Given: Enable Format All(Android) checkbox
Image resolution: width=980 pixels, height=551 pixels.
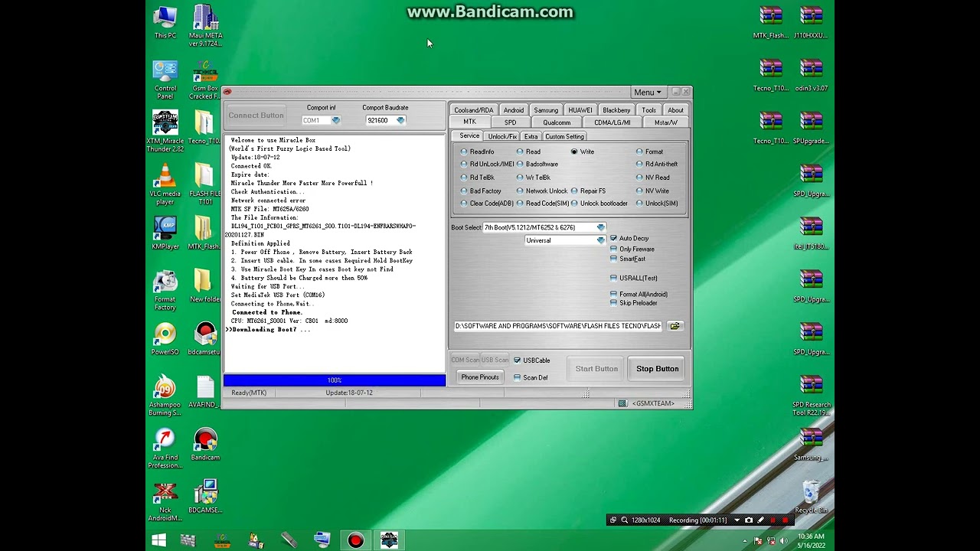Looking at the screenshot, I should pos(639,295).
